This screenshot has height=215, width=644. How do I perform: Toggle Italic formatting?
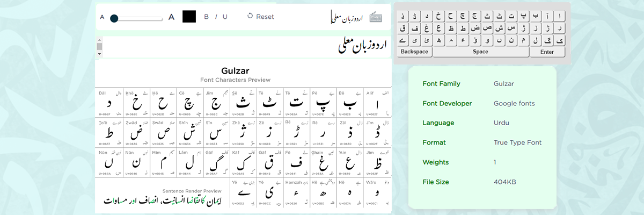pos(216,17)
